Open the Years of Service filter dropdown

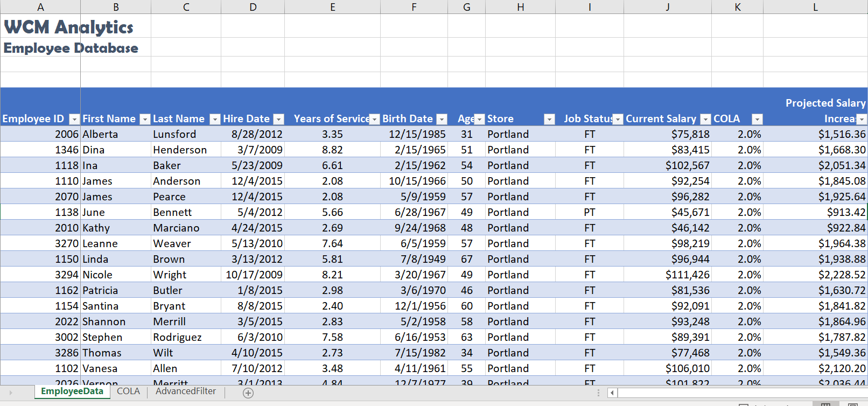pyautogui.click(x=374, y=120)
